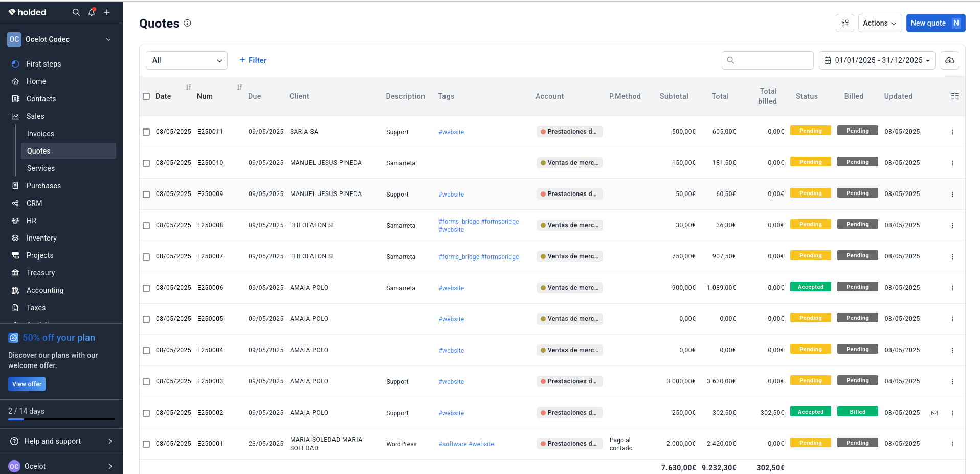
Task: Click the envelope icon on quote E250002
Action: [x=934, y=413]
